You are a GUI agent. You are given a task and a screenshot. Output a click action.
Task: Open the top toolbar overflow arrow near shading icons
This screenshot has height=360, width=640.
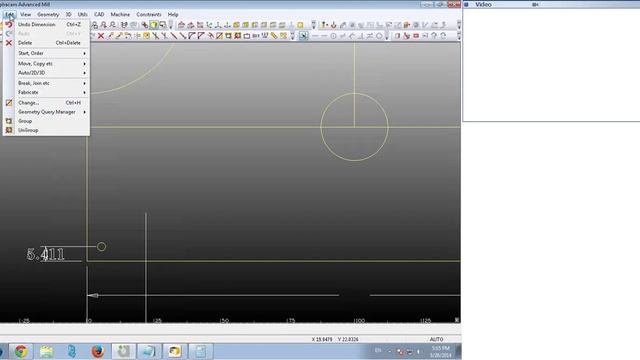pos(171,25)
